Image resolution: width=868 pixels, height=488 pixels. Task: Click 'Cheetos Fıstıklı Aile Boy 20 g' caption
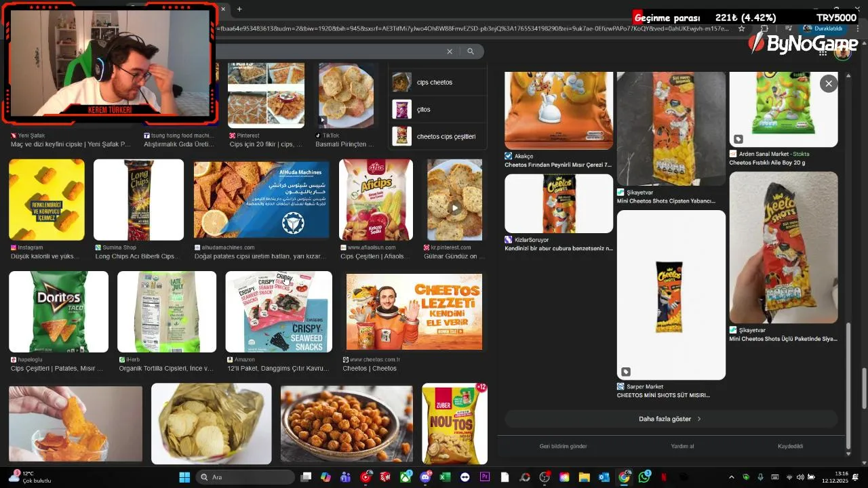767,163
